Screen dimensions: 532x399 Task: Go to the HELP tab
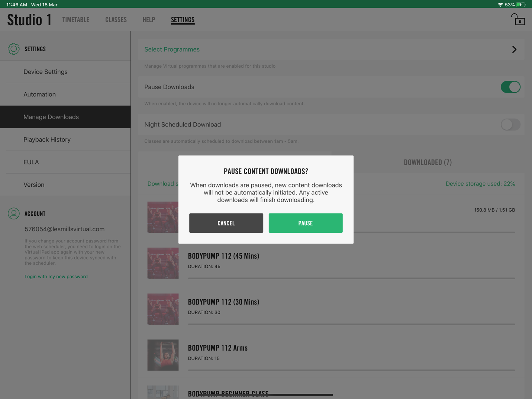(x=149, y=20)
